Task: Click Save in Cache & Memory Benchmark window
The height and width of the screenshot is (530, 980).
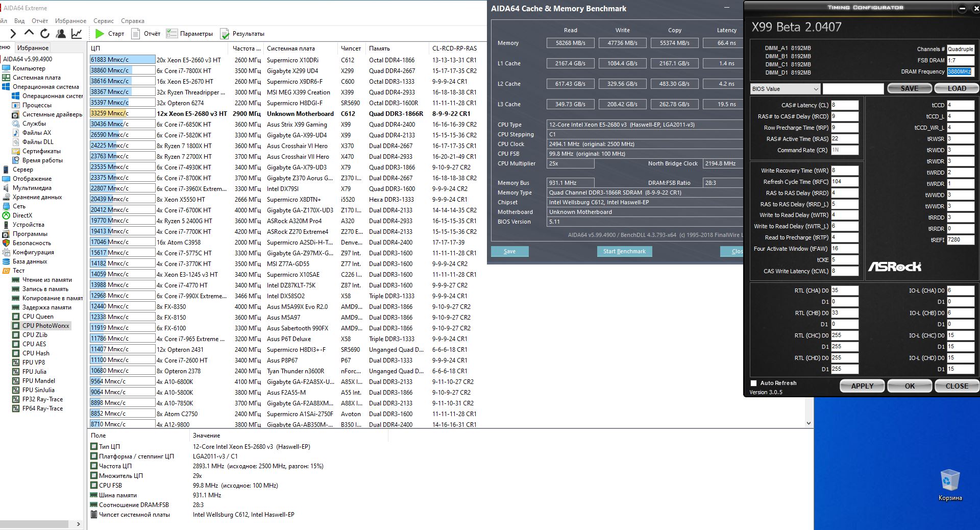Action: (509, 251)
